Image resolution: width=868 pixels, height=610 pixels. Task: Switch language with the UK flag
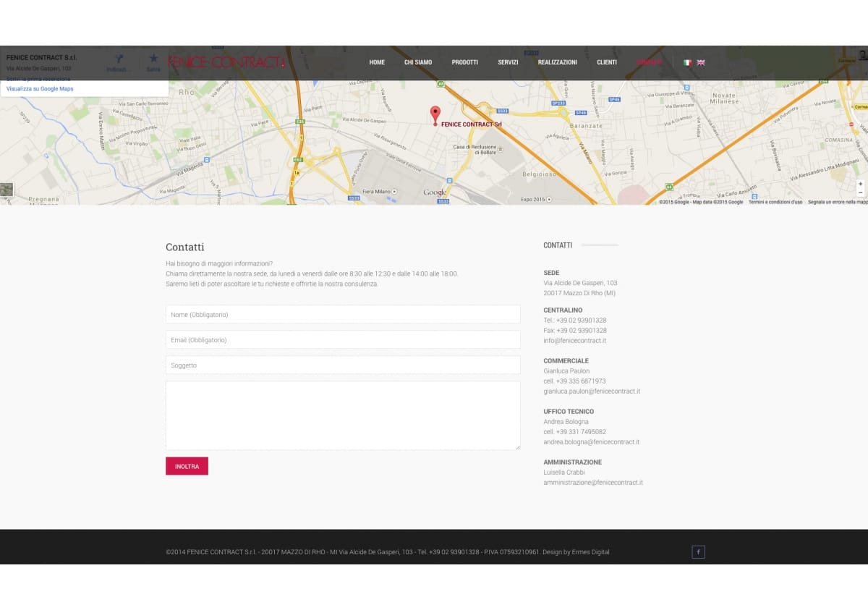(x=700, y=63)
